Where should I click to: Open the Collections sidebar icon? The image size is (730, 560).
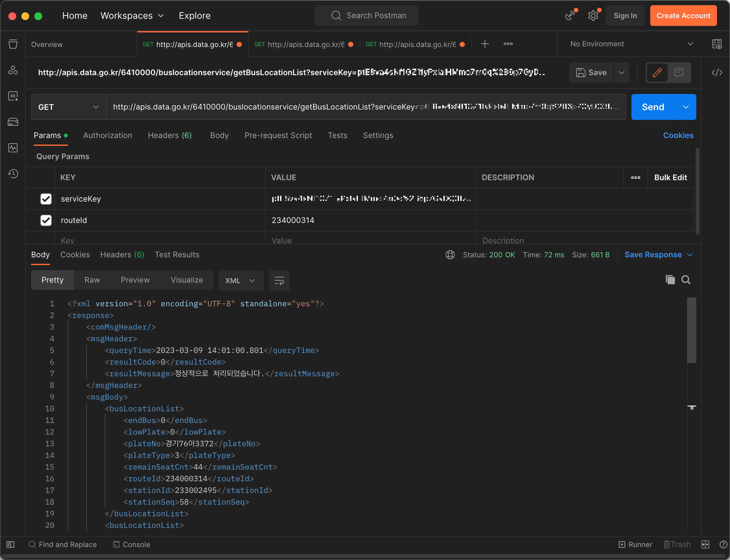point(13,44)
